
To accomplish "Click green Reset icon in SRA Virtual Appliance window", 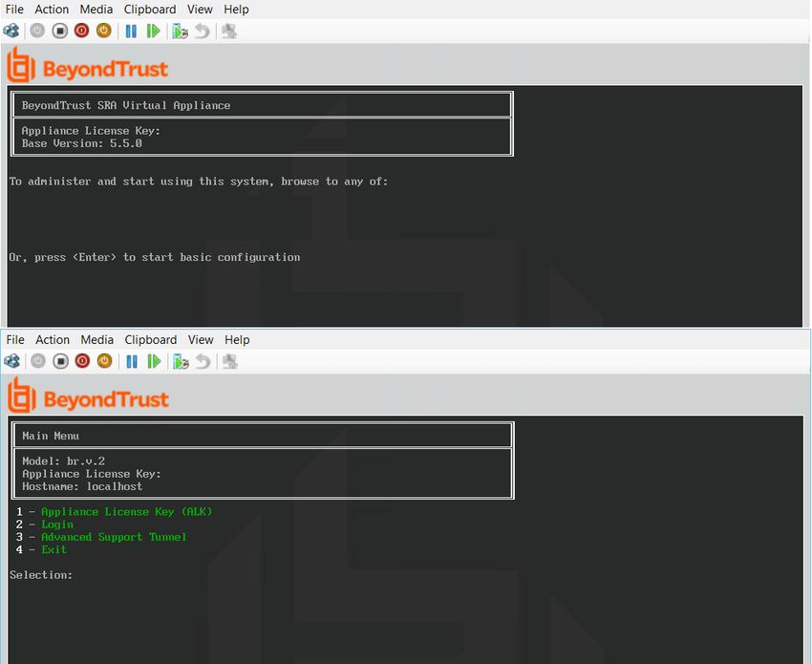I will click(153, 32).
